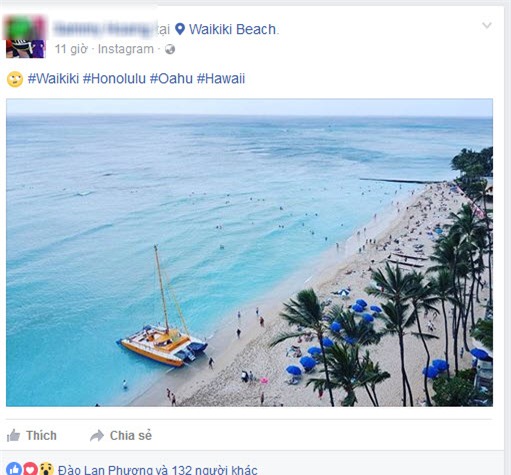511x475 pixels.
Task: Click the 11 giờ timestamp
Action: [71, 49]
